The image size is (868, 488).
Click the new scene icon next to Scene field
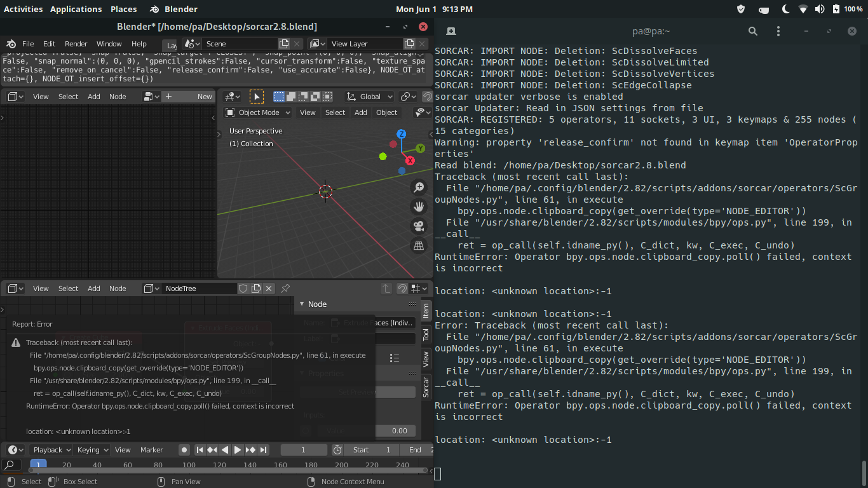284,44
